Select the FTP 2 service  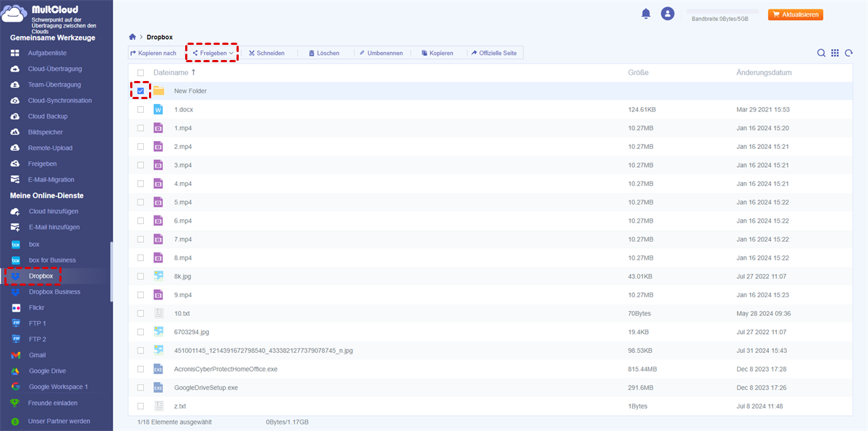click(x=38, y=339)
